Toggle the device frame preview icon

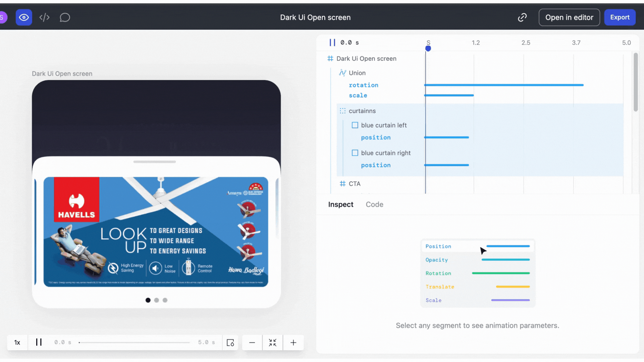click(x=230, y=343)
